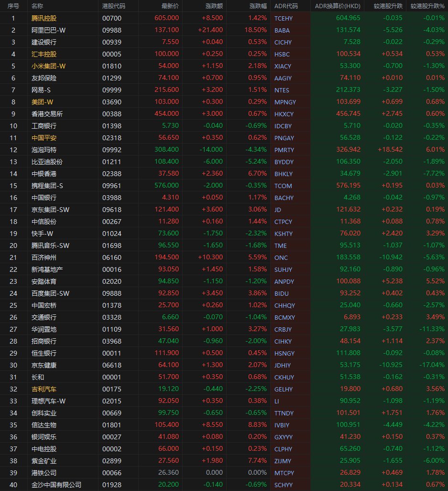
Task: Select the 长和 stock name
Action: 38,377
